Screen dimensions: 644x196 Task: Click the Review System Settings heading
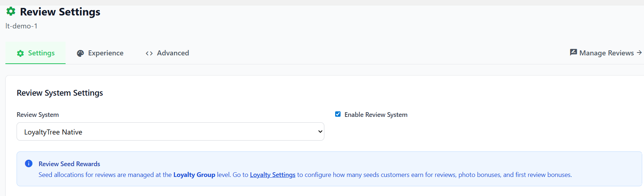[60, 93]
